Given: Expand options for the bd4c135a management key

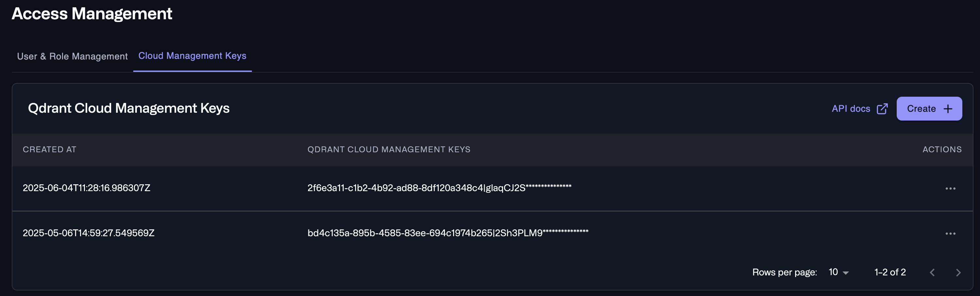Looking at the screenshot, I should (x=950, y=233).
